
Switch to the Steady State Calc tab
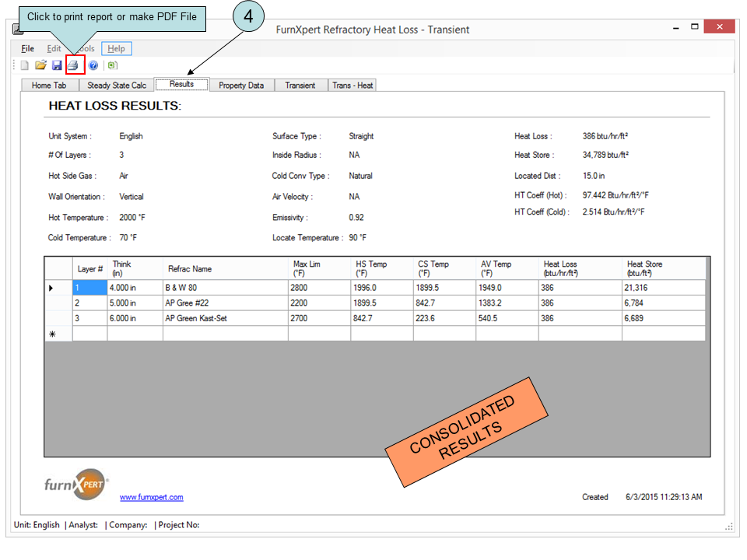pyautogui.click(x=117, y=86)
